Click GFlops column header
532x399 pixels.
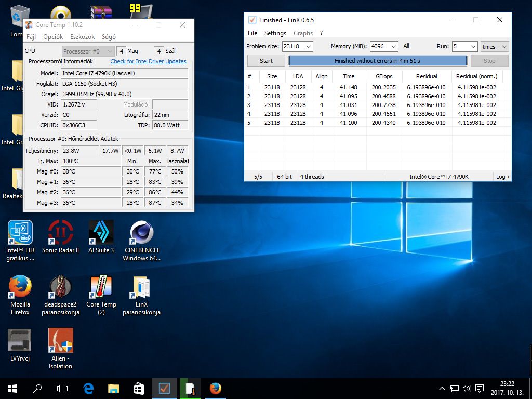(384, 76)
